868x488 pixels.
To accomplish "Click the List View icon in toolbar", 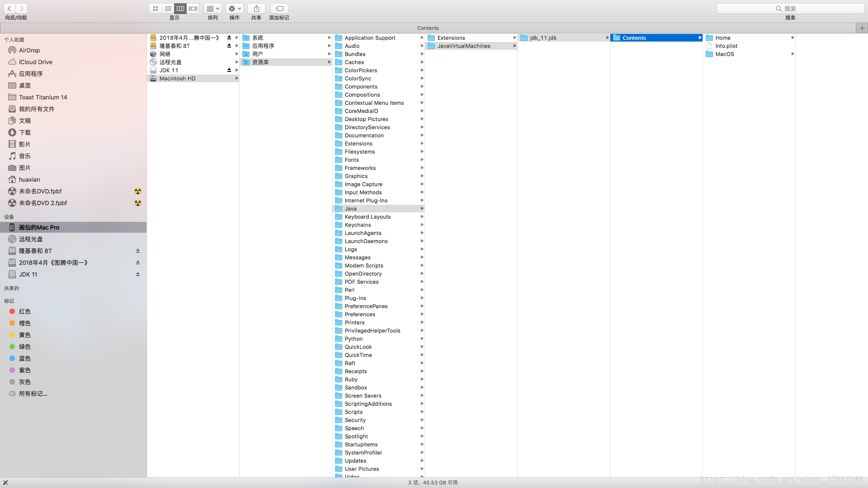I will point(168,8).
